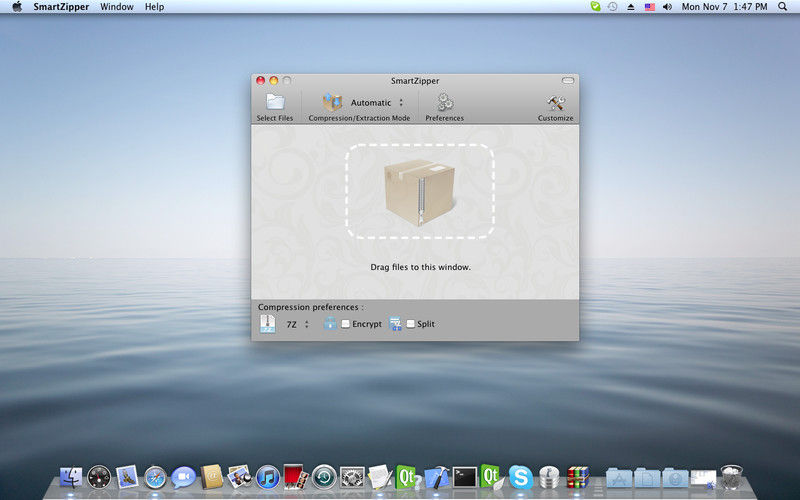Open the Window menu

point(117,7)
